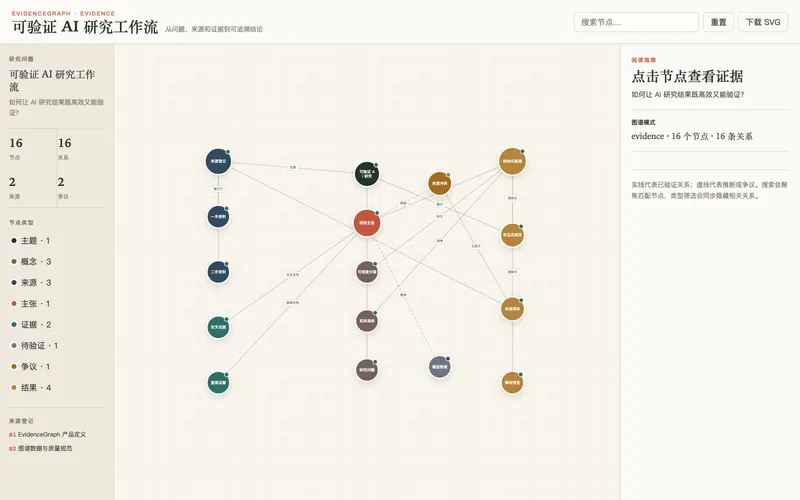Open source S2 图谱数据与质量规范
Screen dimensions: 800x500
pyautogui.click(x=41, y=448)
